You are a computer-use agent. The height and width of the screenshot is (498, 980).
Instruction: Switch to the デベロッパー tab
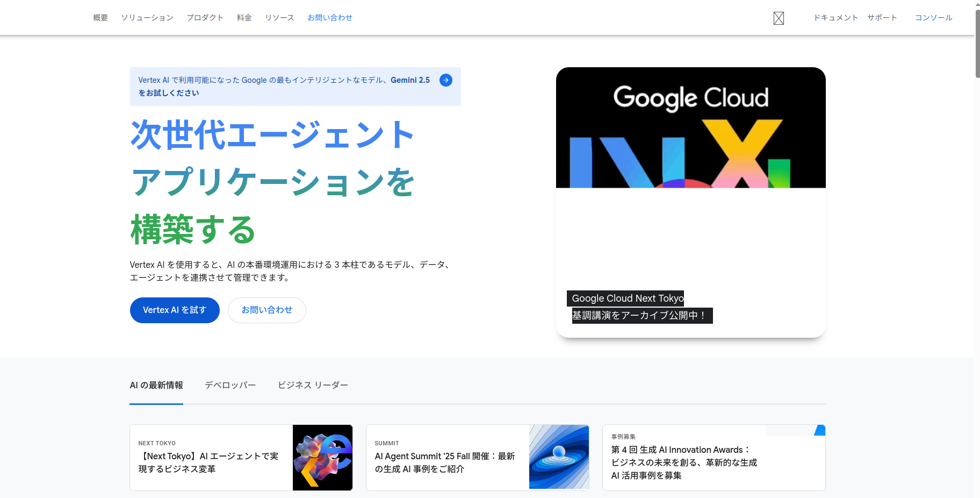coord(230,386)
